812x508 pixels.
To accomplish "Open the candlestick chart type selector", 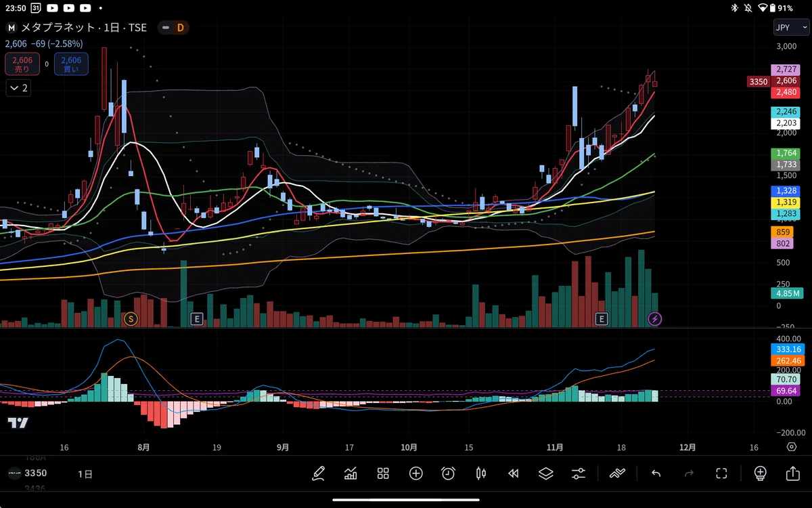I will [x=481, y=473].
